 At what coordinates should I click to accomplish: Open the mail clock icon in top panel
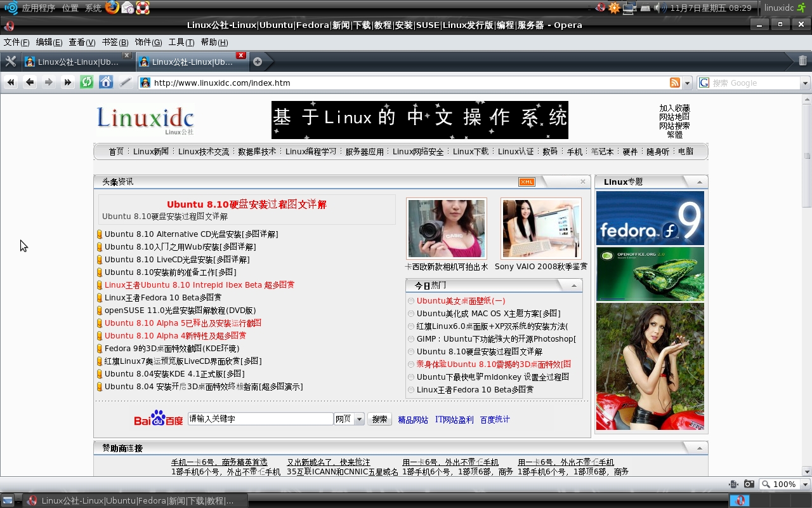click(128, 8)
